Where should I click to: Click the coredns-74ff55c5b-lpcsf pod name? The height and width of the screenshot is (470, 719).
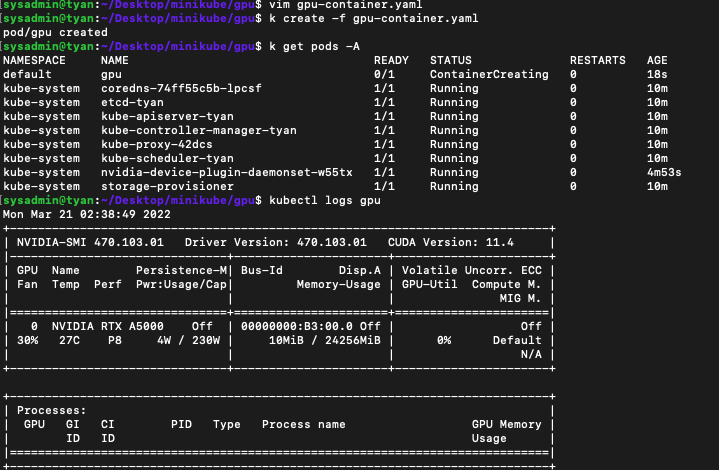(181, 88)
